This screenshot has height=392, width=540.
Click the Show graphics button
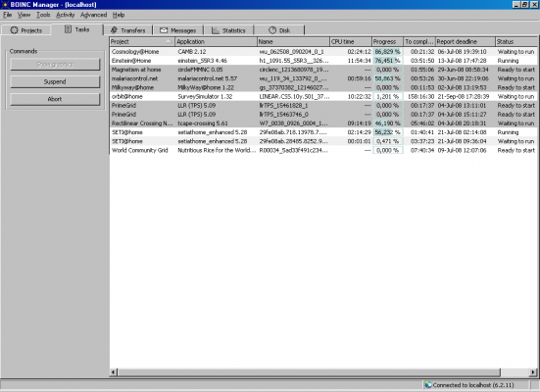55,64
